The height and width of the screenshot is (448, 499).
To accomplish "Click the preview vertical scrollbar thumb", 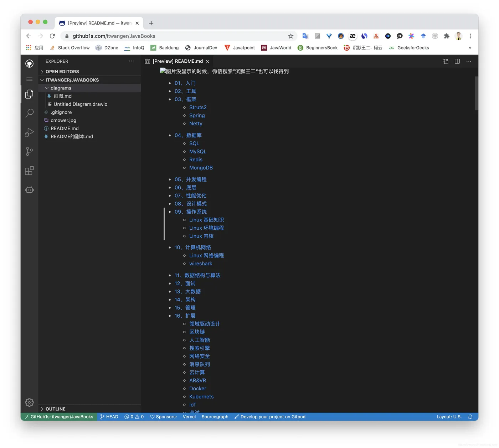I will (x=476, y=93).
